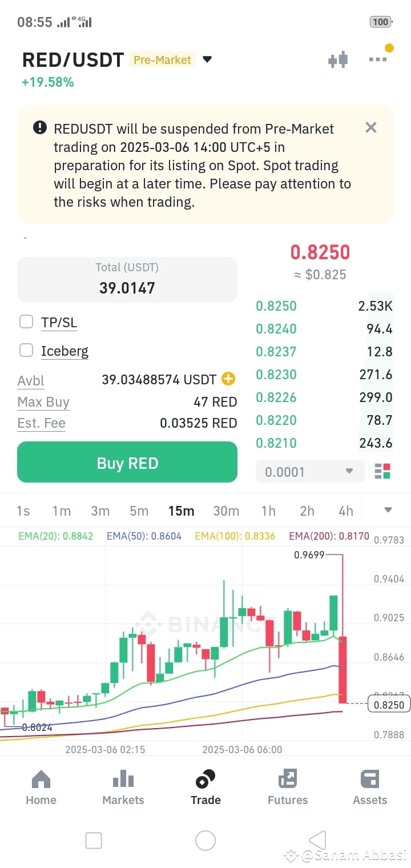This screenshot has height=868, width=411.
Task: Select order book price 0.8240
Action: [x=276, y=329]
